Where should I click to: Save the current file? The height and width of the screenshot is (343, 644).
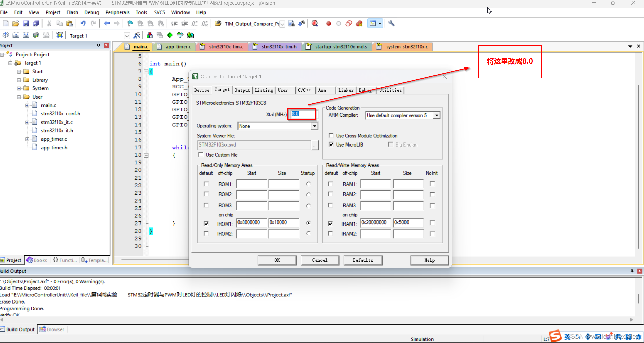(26, 23)
